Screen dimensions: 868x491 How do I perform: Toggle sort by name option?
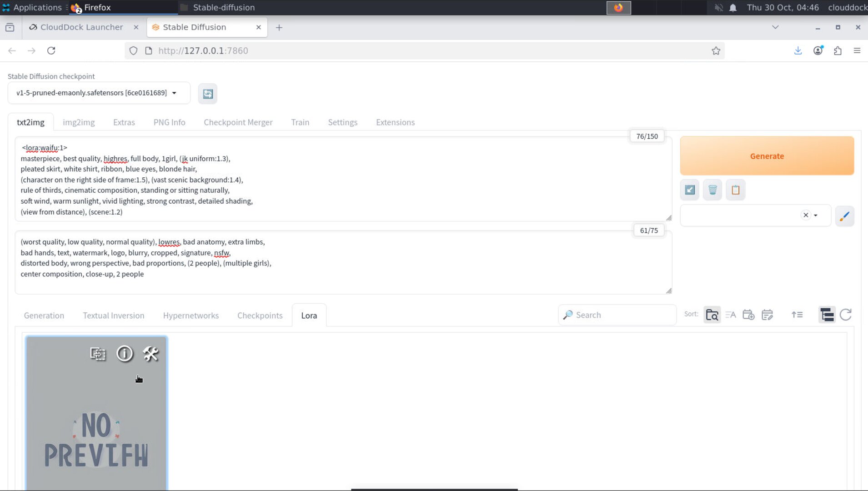(730, 315)
